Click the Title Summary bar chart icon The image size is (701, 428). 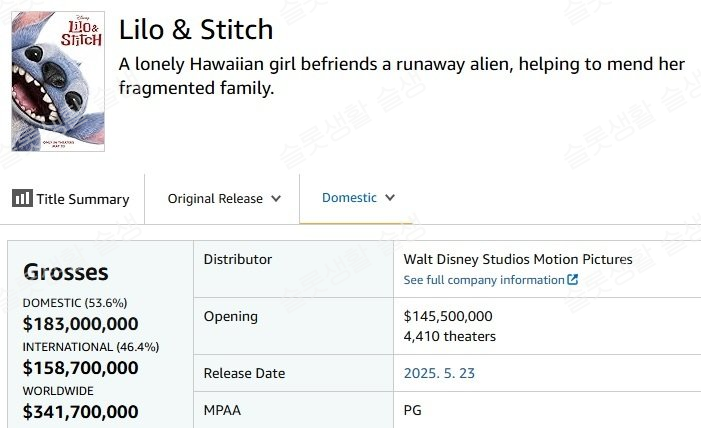click(22, 198)
